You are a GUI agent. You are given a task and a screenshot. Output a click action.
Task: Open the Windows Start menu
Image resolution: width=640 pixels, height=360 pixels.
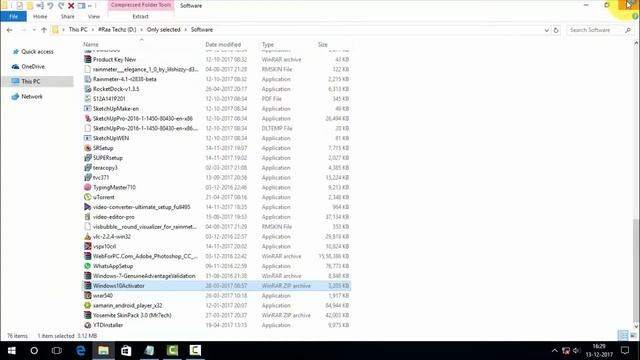pyautogui.click(x=11, y=351)
